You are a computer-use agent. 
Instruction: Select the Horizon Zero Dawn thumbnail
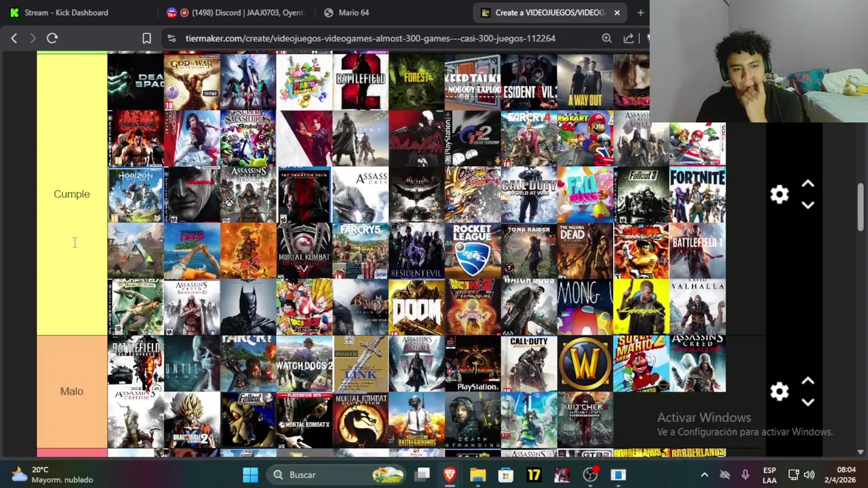tap(136, 195)
